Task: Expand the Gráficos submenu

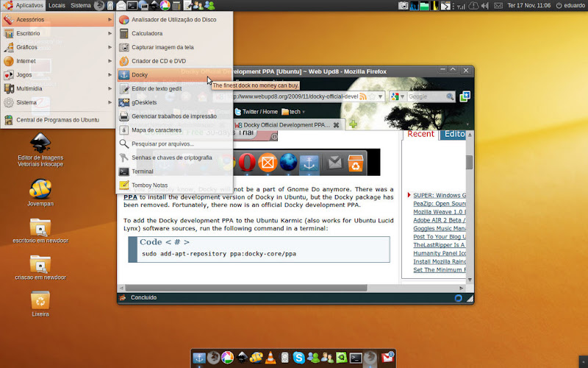Action: [58, 47]
